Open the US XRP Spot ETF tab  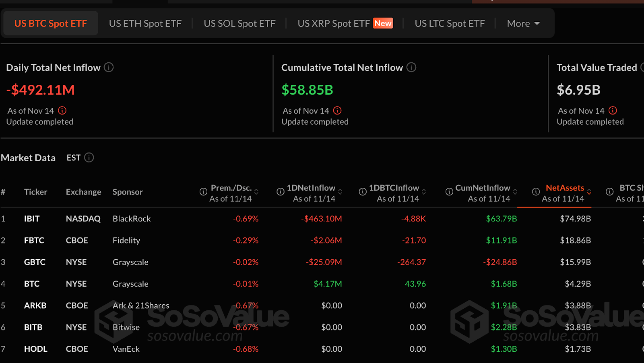334,24
